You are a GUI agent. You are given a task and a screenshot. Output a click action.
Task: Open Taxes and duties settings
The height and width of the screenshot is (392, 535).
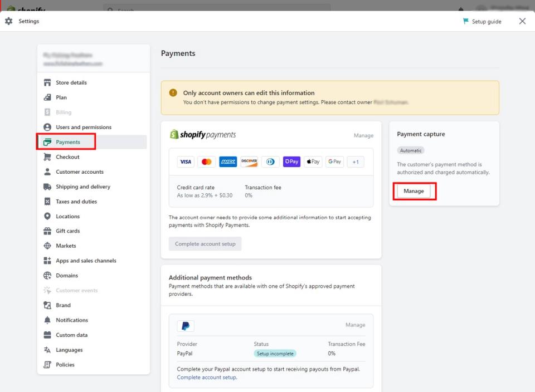tap(76, 202)
